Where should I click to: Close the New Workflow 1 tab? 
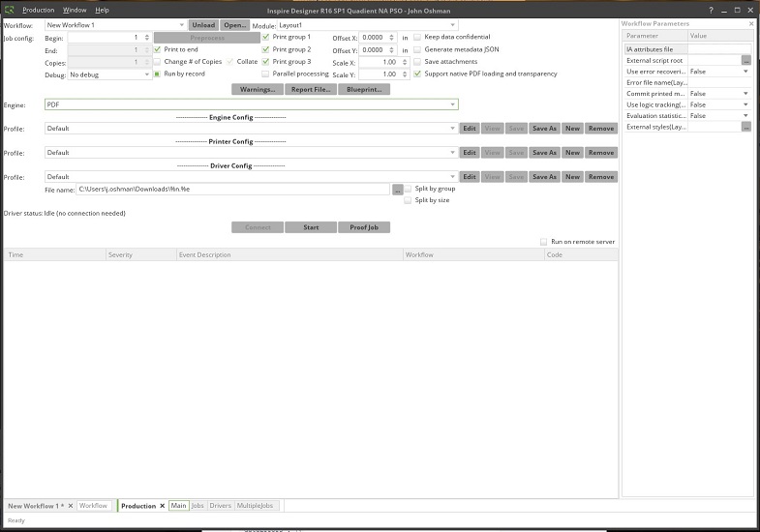(71, 506)
